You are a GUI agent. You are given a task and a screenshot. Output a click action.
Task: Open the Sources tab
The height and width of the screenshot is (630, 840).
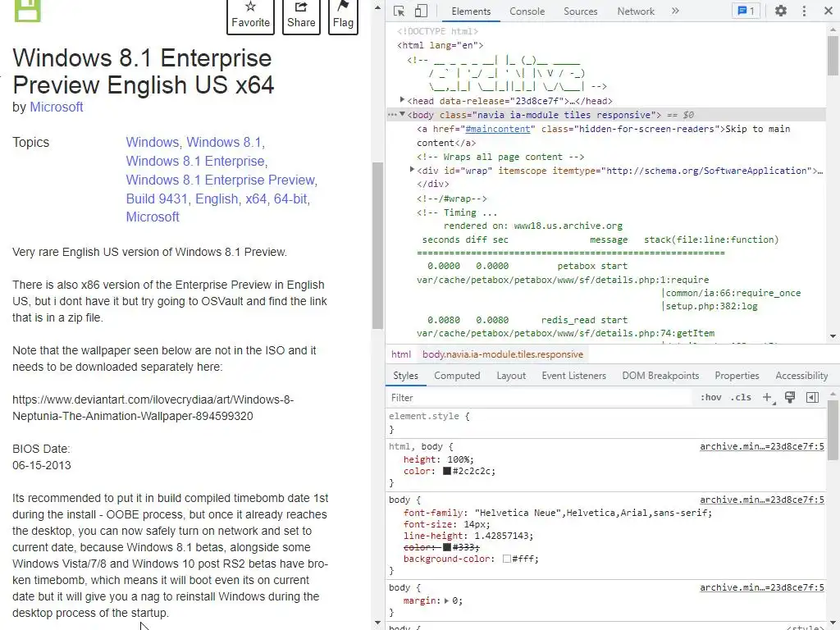click(580, 11)
